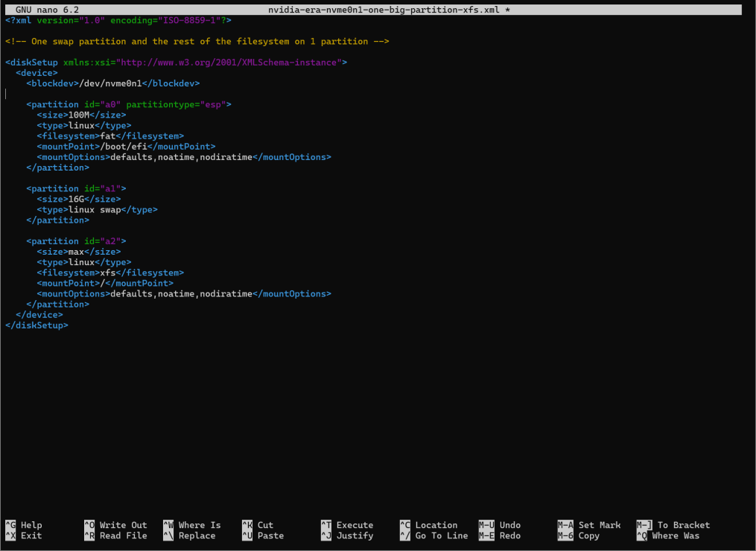The height and width of the screenshot is (551, 756).
Task: Click the ISO-8859-1 encoding value
Action: coord(189,20)
